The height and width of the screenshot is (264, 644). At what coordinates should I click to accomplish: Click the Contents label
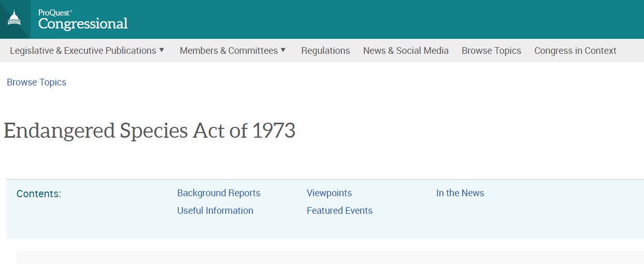(39, 194)
